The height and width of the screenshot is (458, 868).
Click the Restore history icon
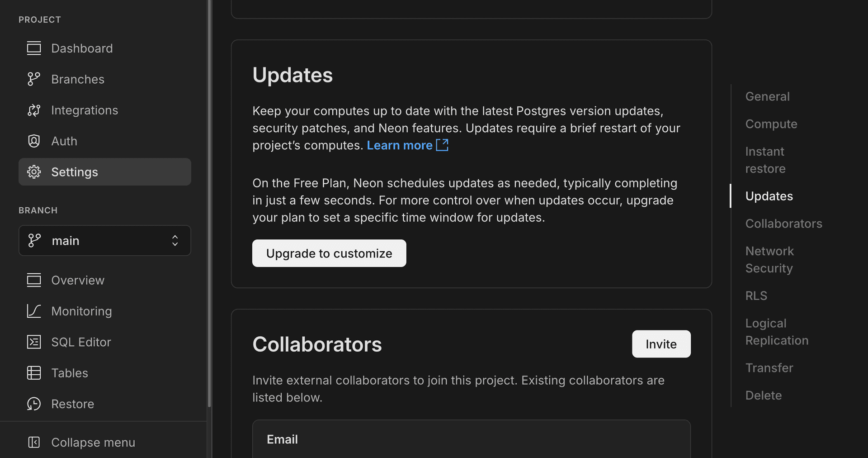pos(34,404)
